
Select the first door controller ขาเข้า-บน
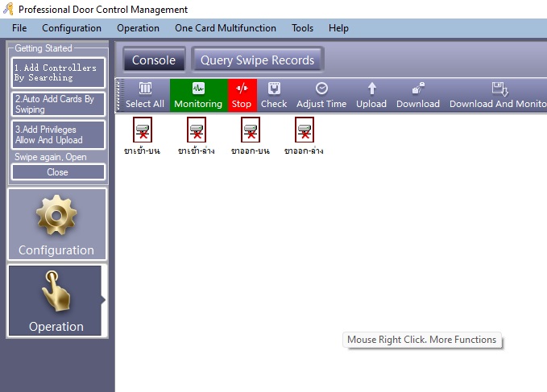[x=143, y=136]
